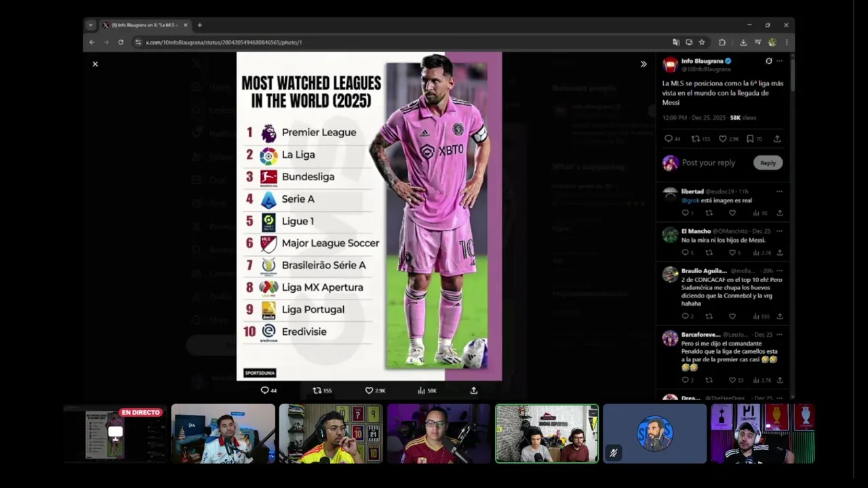Click the Grok icon beside Info Blaugrana
Viewport: 868px width, 488px height.
[x=768, y=61]
